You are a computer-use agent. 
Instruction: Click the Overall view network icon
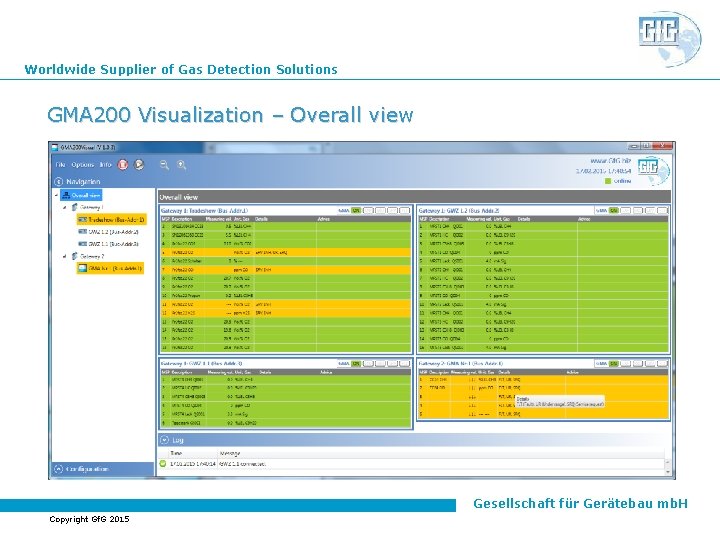(x=66, y=195)
